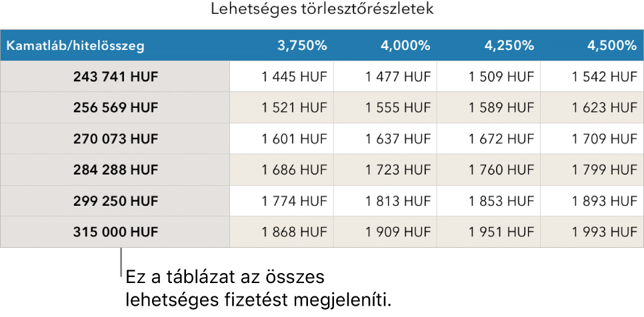Select the 256 569 HUF row header
The height and width of the screenshot is (317, 644).
pos(115,107)
